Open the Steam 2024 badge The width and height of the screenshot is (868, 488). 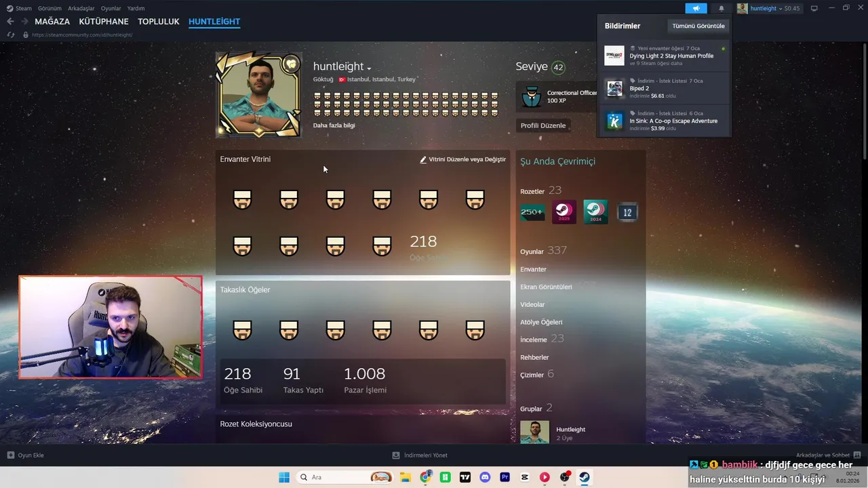(x=595, y=212)
